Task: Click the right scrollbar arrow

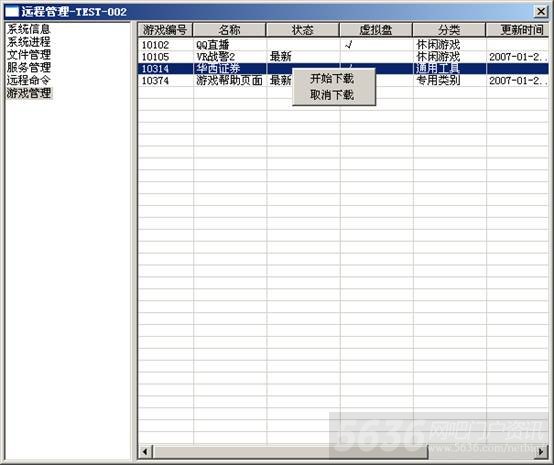Action: (x=541, y=451)
